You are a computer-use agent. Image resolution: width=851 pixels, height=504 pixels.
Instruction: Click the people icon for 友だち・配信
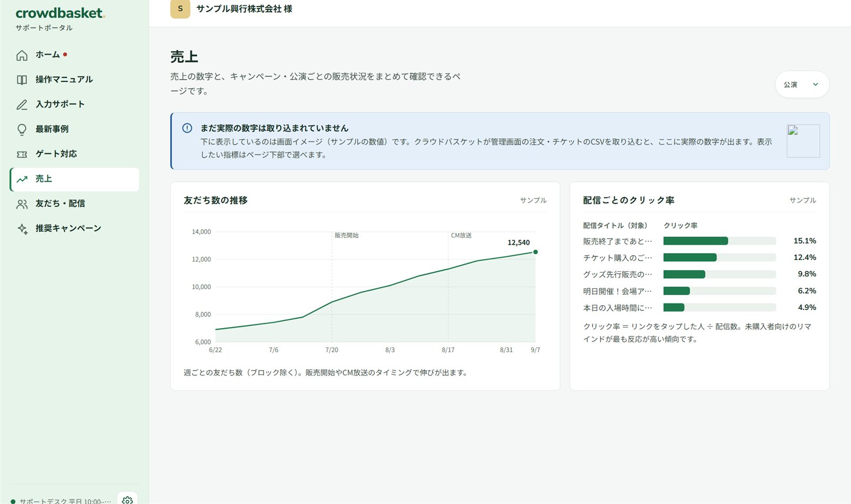(x=22, y=204)
